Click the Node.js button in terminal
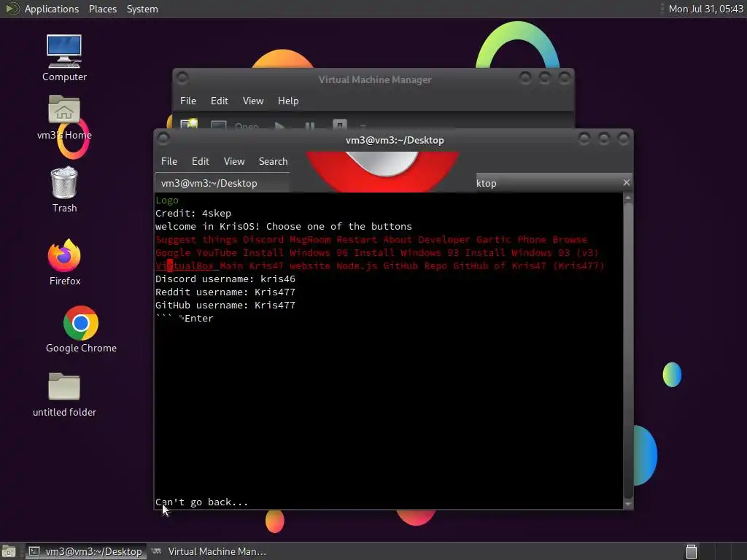 pos(356,265)
